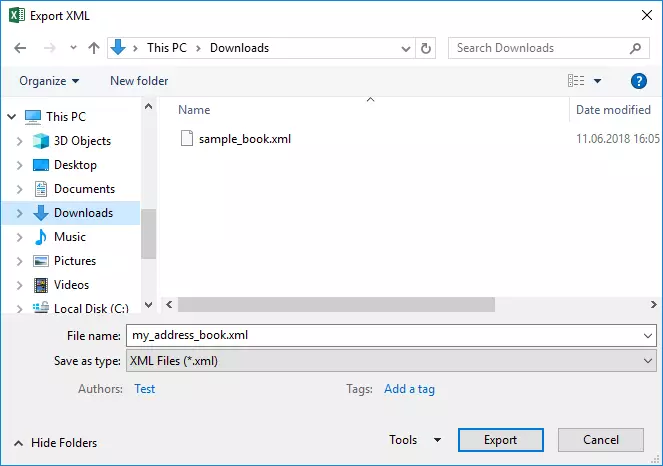Click the search magnifier icon
The height and width of the screenshot is (466, 663).
point(636,48)
